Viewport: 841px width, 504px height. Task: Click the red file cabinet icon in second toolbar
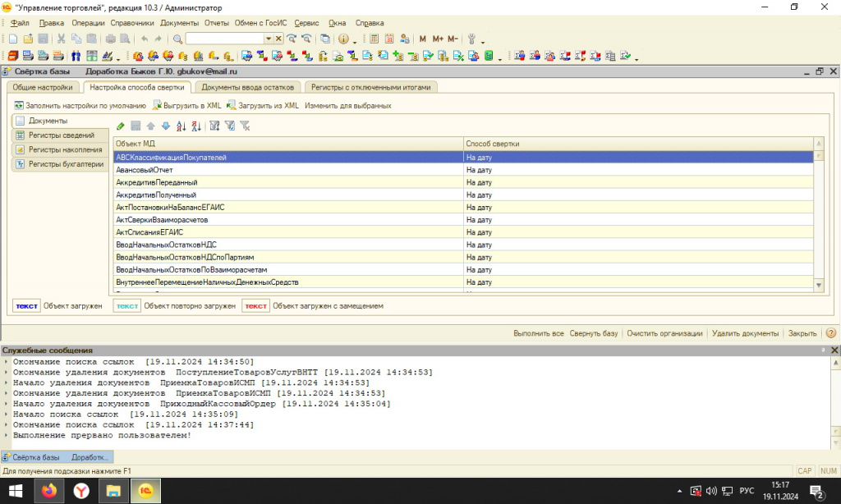13,56
